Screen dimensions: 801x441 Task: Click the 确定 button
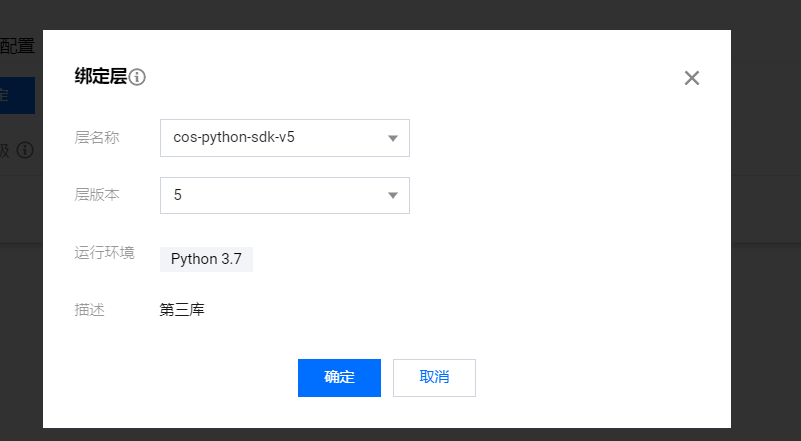pos(339,378)
